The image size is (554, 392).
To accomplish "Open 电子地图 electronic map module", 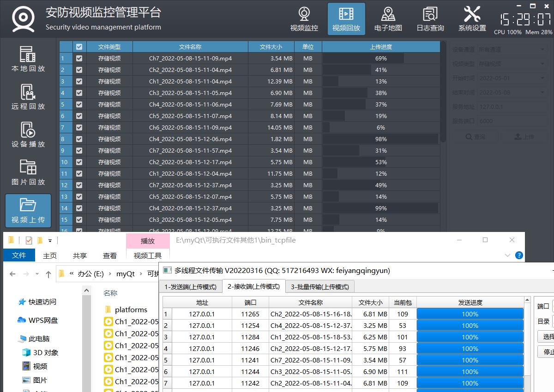I will (388, 19).
